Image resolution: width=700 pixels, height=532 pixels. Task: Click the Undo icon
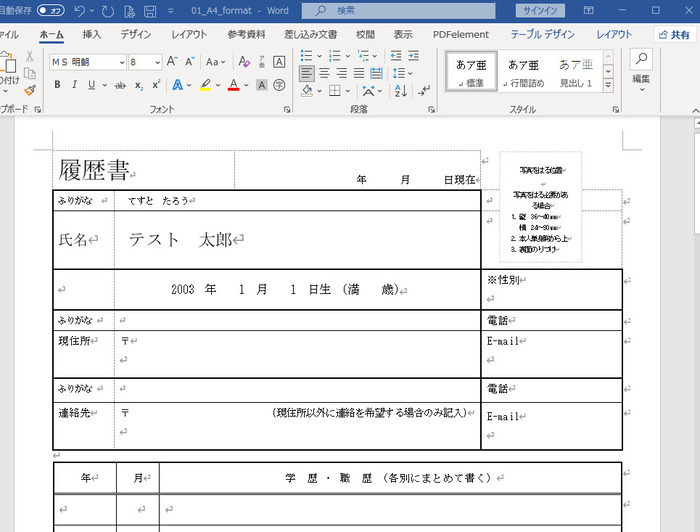click(x=79, y=11)
